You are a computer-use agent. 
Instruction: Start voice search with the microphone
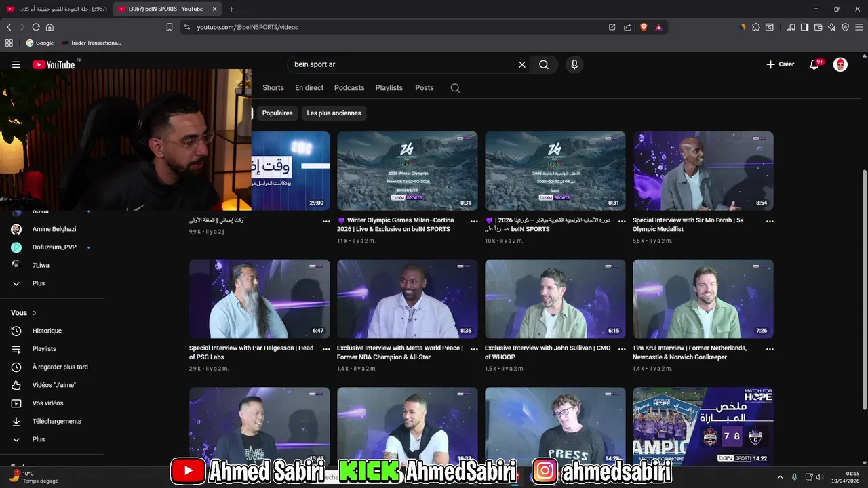(x=574, y=64)
